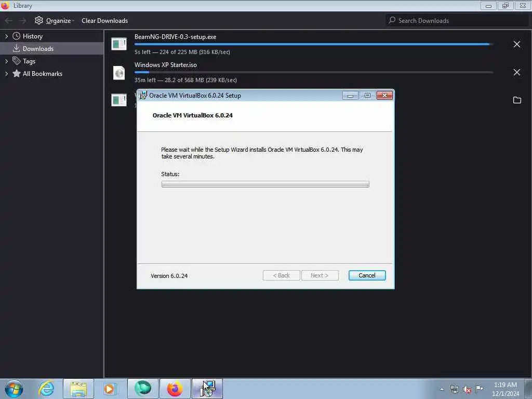Select History in the sidebar
Image resolution: width=532 pixels, height=399 pixels.
coord(33,36)
